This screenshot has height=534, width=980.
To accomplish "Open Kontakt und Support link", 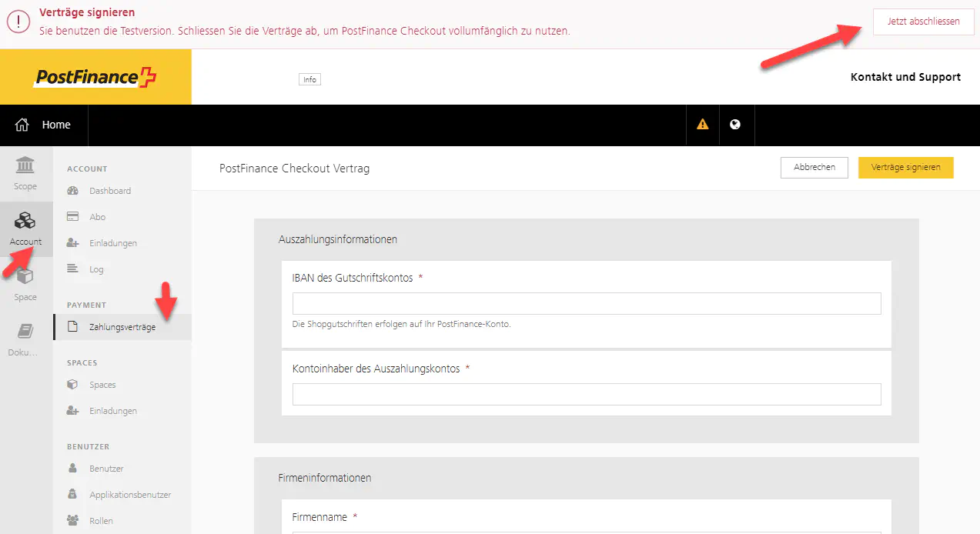I will (905, 77).
